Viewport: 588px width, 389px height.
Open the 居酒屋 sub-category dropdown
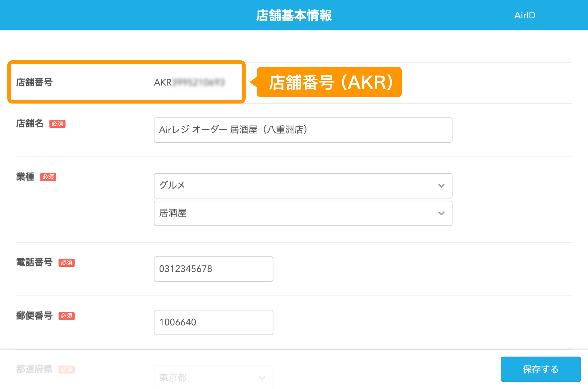(x=303, y=213)
